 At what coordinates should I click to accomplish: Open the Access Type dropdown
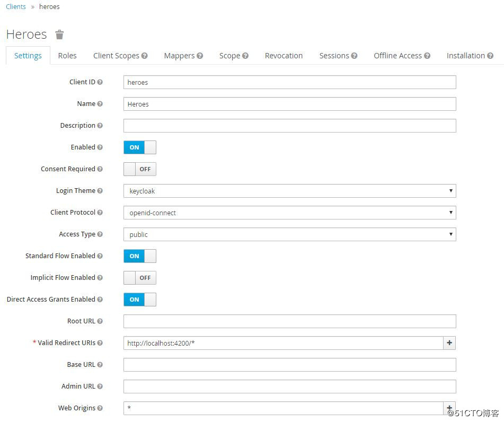pos(289,234)
